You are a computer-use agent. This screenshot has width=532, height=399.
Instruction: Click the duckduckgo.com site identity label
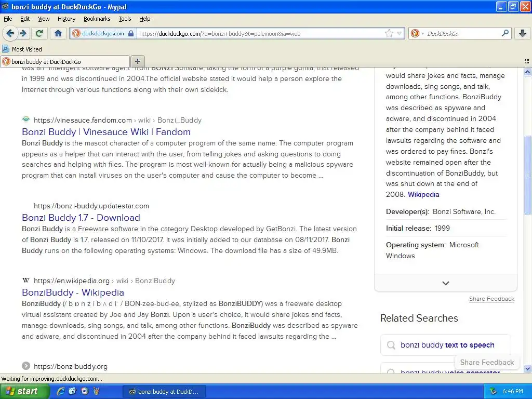point(103,33)
